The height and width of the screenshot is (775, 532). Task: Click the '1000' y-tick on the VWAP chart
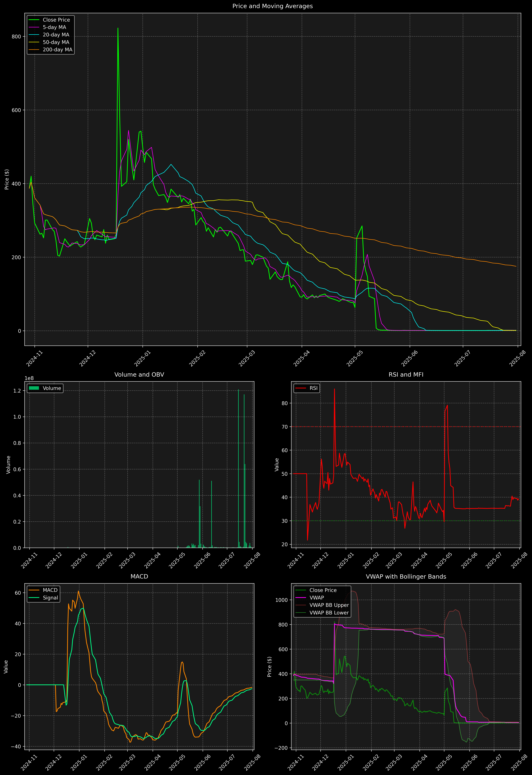click(282, 600)
